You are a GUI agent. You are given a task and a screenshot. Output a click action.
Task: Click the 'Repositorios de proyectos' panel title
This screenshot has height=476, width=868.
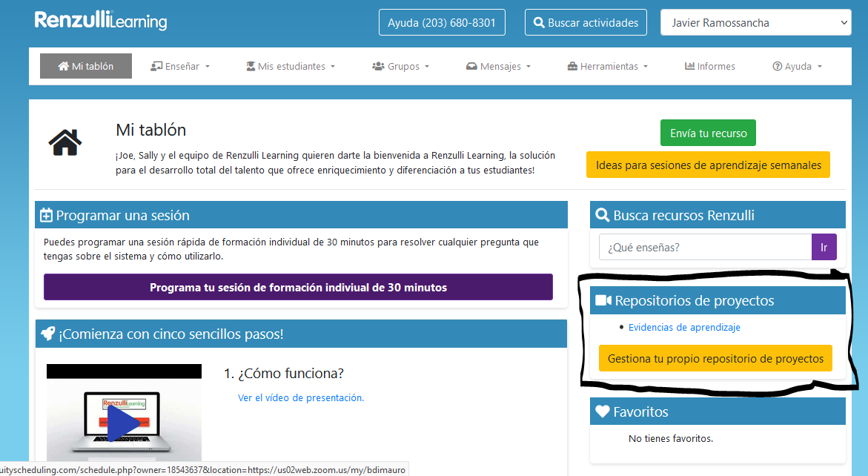click(695, 300)
